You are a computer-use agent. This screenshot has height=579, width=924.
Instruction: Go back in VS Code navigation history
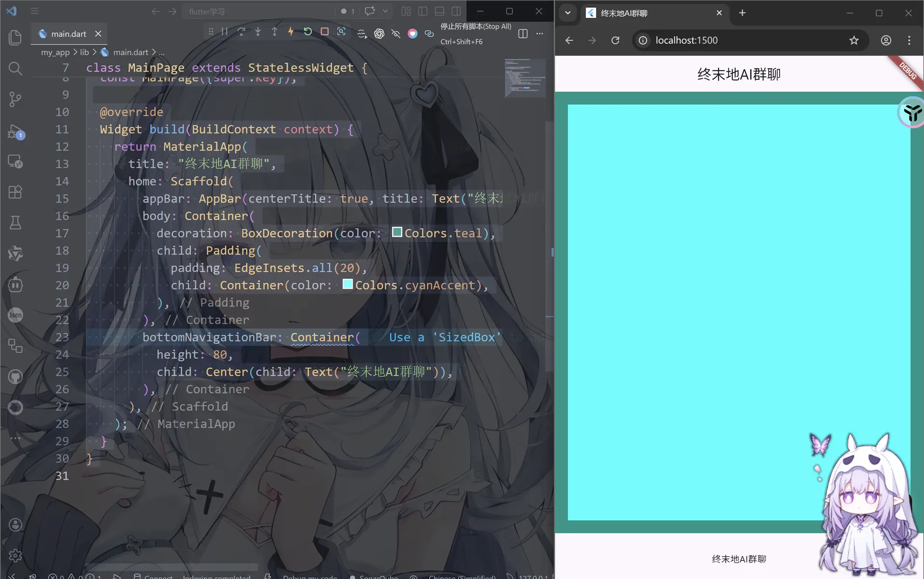[x=155, y=11]
